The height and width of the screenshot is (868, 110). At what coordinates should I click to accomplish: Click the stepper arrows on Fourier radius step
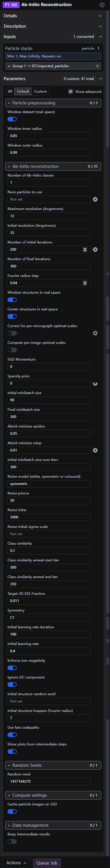point(85,283)
